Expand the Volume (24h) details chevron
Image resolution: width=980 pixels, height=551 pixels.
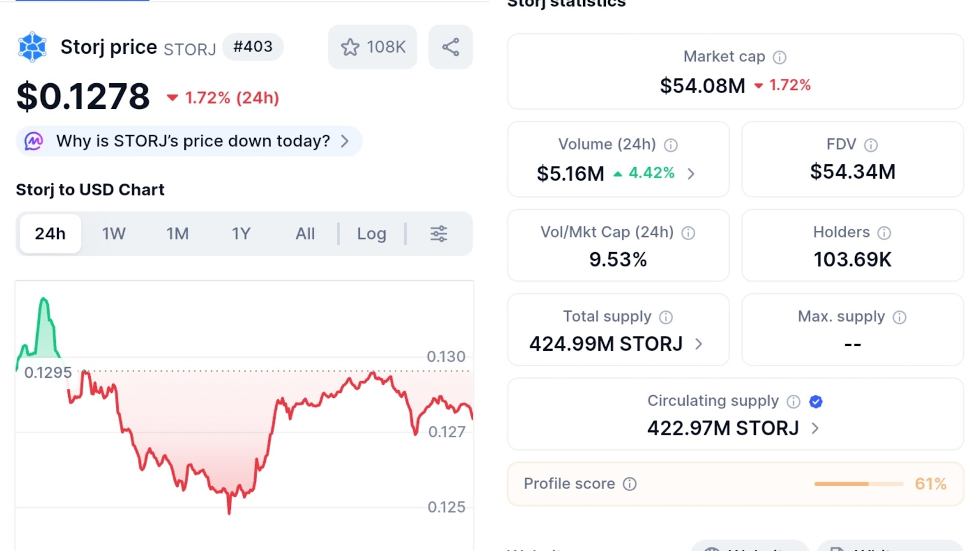[x=691, y=174]
